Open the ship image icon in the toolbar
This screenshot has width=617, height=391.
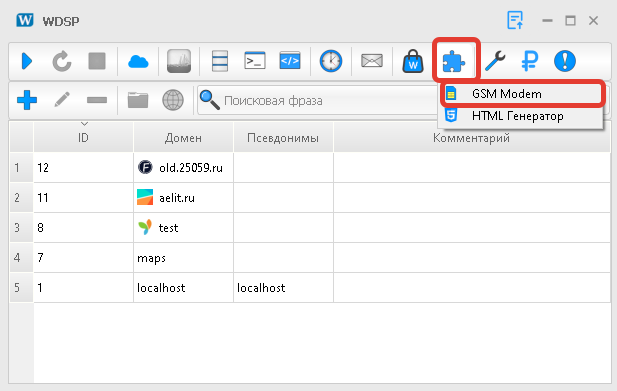point(179,61)
